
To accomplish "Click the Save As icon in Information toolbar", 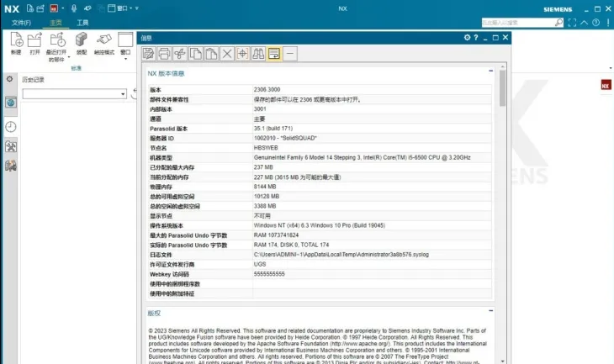I will [x=148, y=54].
